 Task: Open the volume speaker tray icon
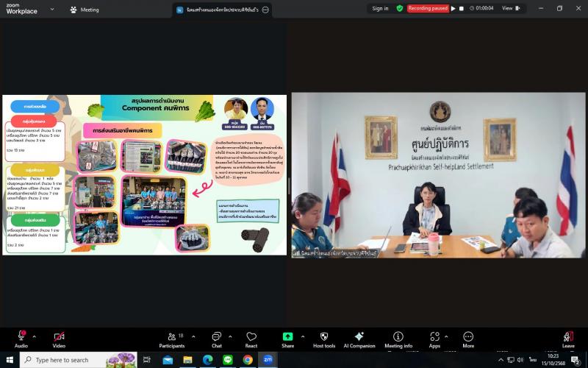click(520, 360)
